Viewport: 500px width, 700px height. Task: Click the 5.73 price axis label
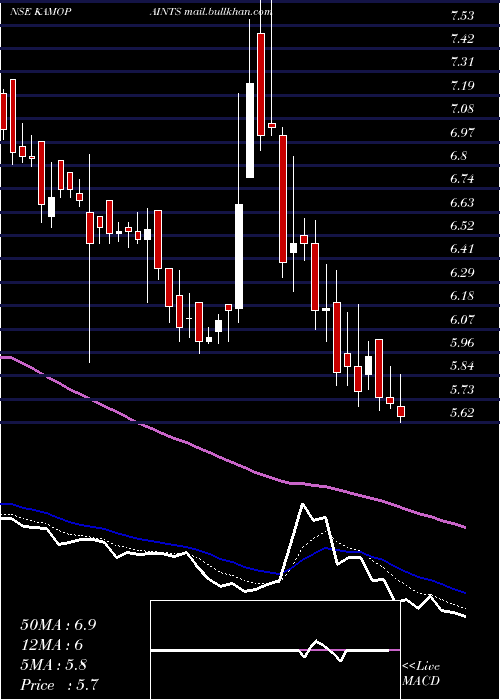click(x=462, y=390)
